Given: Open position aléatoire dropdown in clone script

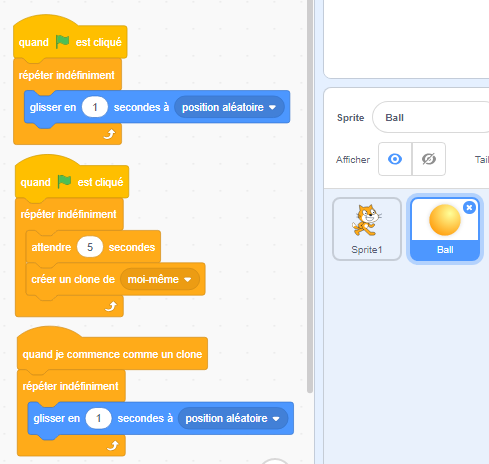Looking at the screenshot, I should point(233,418).
